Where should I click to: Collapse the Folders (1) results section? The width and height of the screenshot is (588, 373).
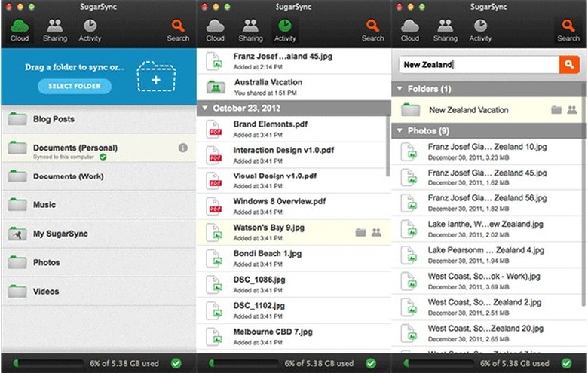click(400, 89)
